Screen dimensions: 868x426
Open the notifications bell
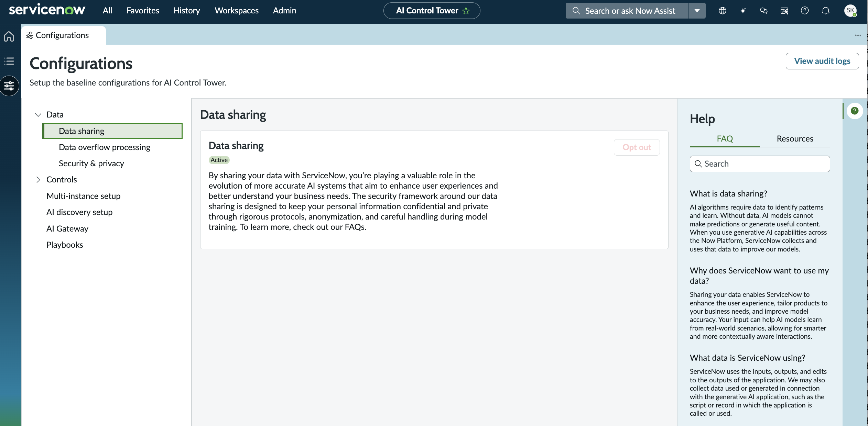[826, 11]
